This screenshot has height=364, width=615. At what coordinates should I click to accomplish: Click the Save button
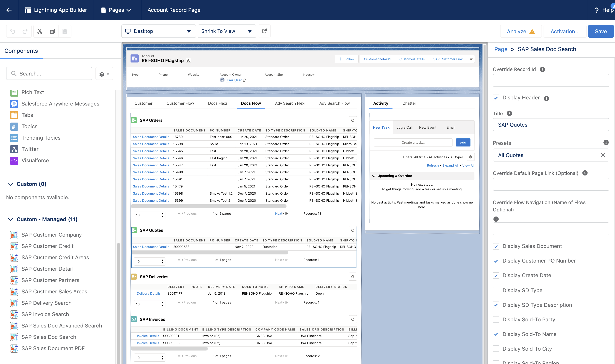pos(601,31)
